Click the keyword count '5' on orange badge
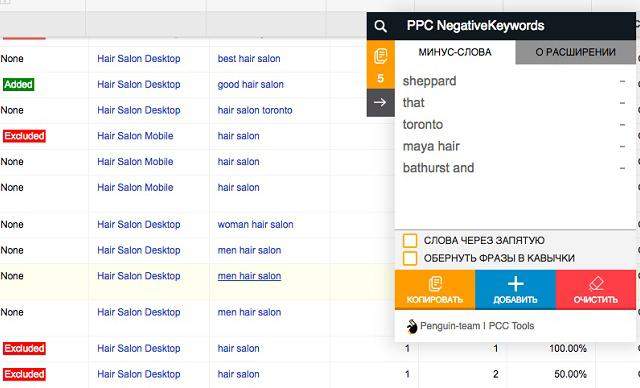Screen dimensions: 640x388 click(380, 78)
